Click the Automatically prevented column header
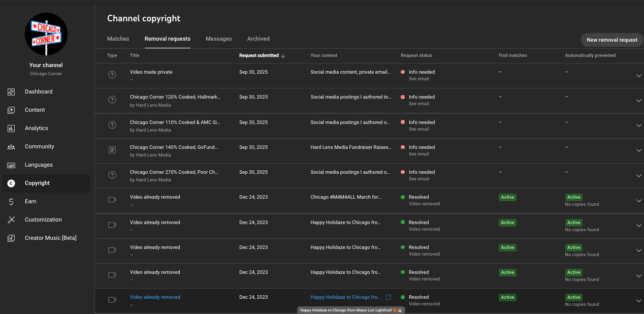This screenshot has width=644, height=314. pyautogui.click(x=590, y=56)
